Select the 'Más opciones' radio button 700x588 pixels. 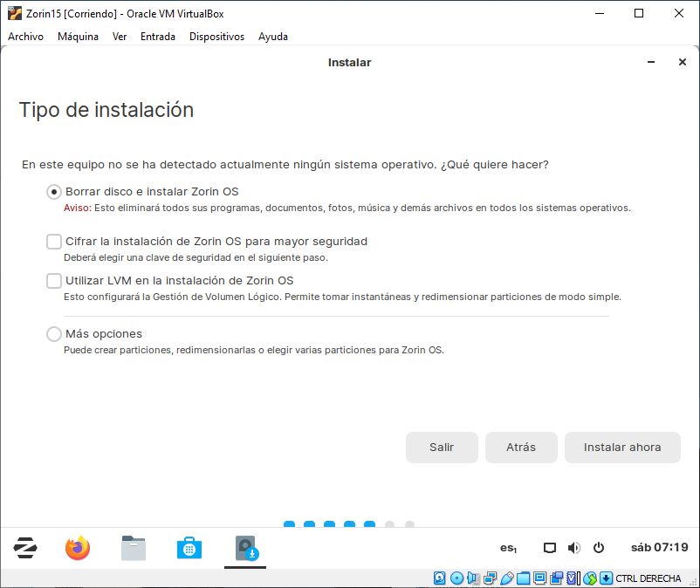(54, 334)
